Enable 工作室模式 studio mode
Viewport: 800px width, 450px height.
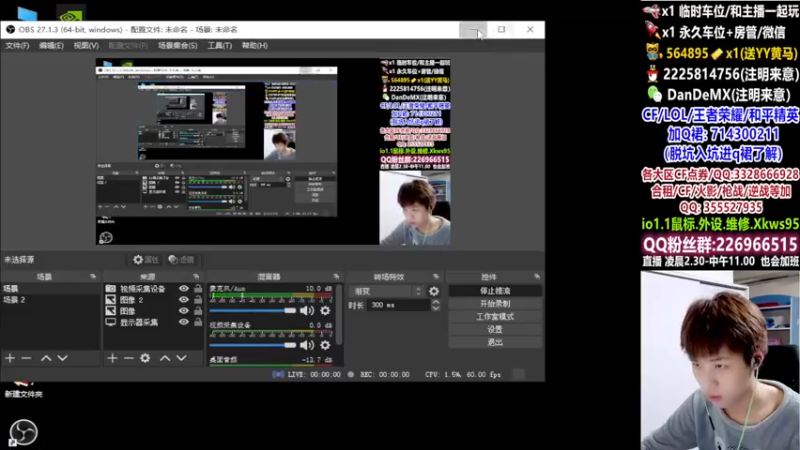(495, 316)
